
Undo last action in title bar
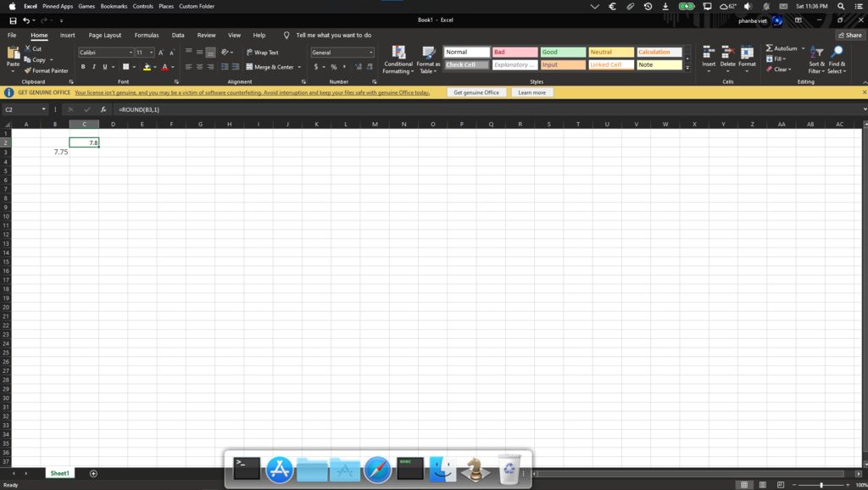coord(26,20)
